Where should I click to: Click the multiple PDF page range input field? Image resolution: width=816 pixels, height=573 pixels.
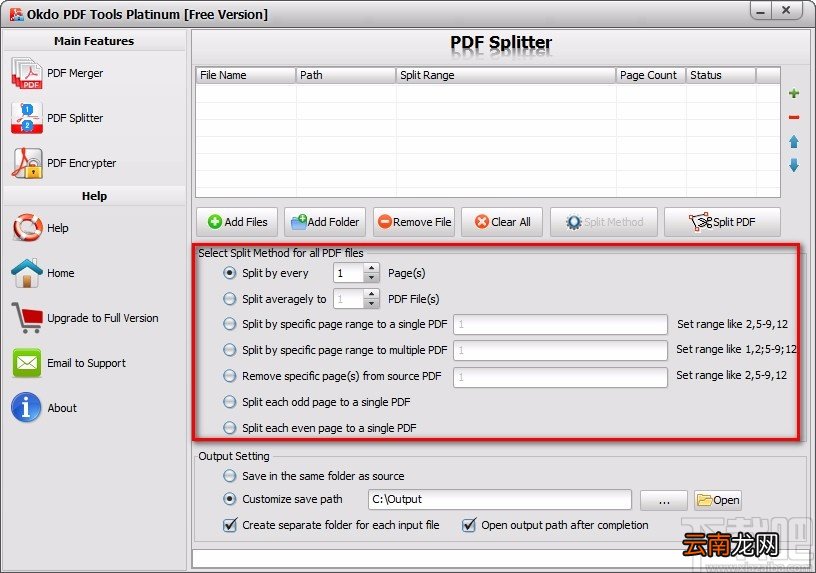point(560,350)
